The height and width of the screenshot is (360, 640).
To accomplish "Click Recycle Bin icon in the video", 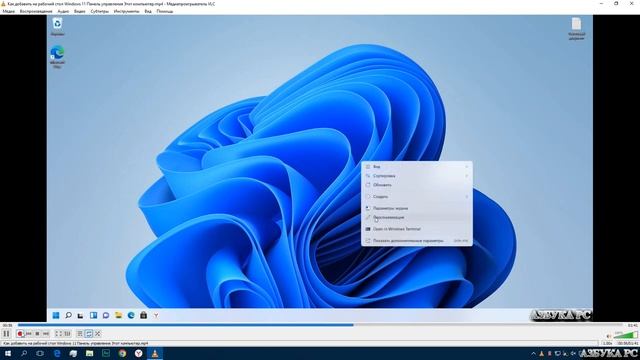I will 57,27.
